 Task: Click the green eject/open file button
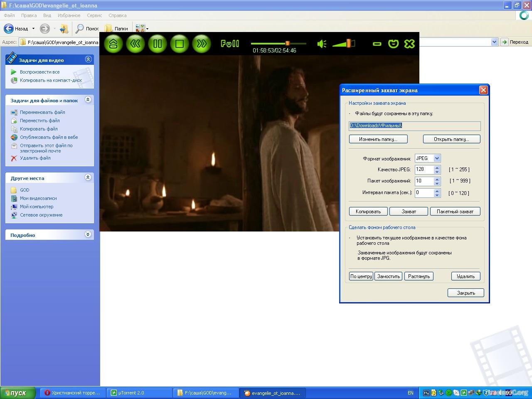tap(113, 44)
